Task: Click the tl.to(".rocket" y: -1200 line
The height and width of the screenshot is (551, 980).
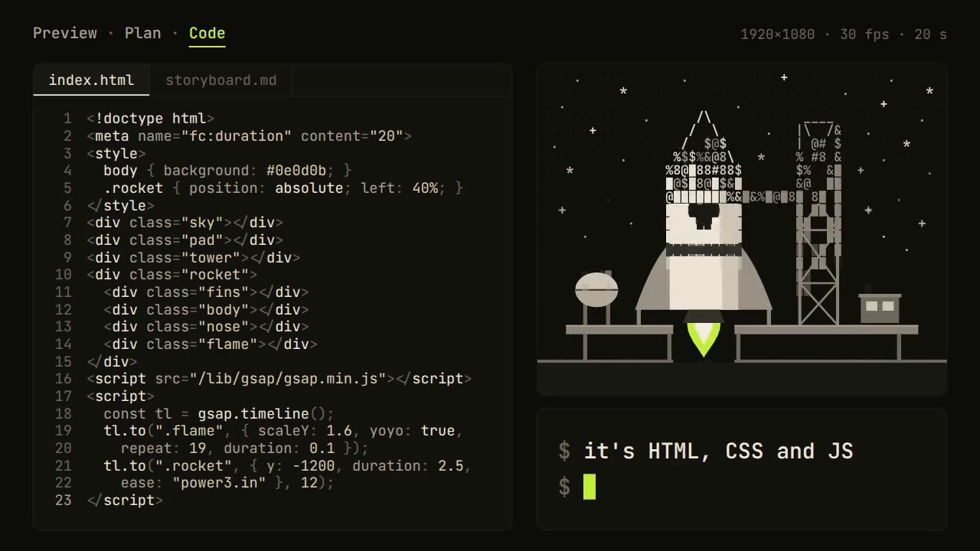Action: pos(288,466)
